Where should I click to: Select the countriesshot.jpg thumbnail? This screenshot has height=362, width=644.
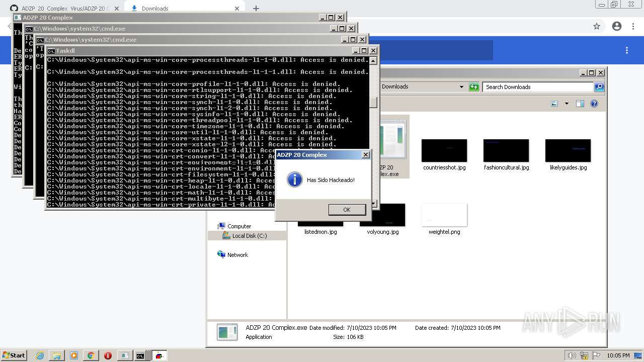[444, 150]
